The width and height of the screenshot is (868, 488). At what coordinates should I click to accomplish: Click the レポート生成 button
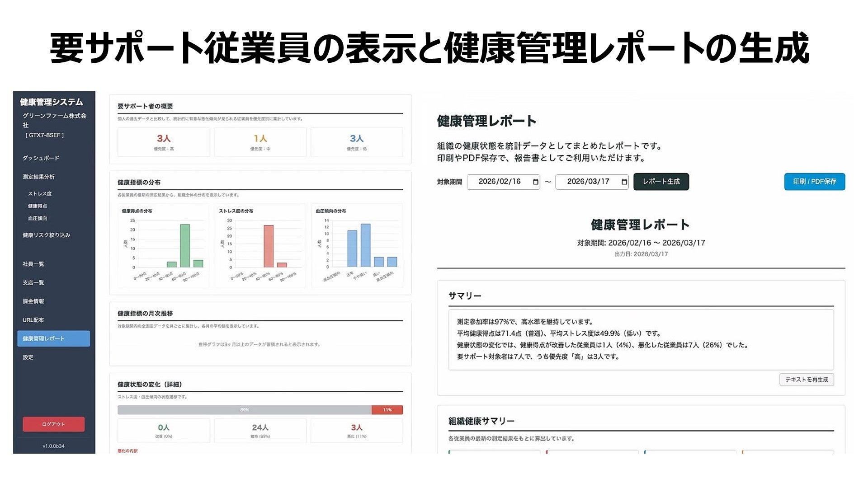661,182
